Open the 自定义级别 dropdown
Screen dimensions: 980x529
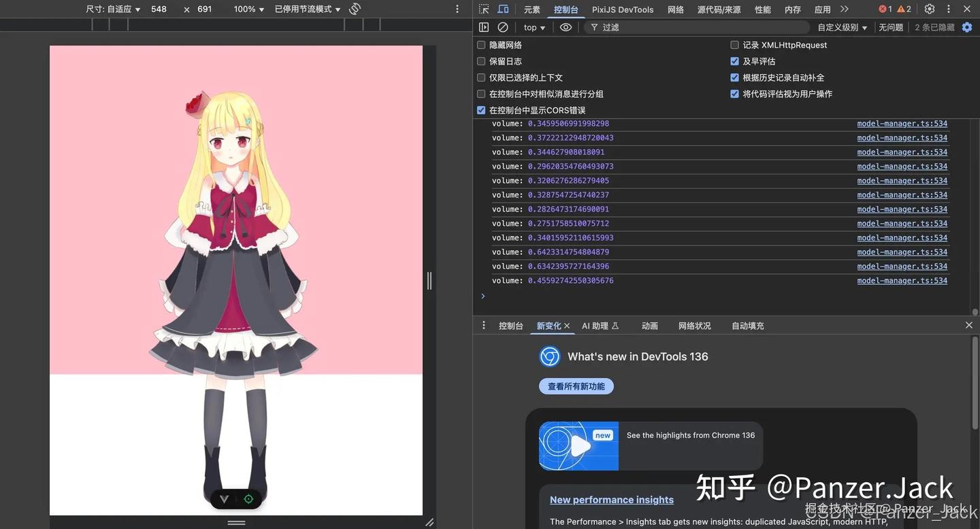(x=841, y=27)
